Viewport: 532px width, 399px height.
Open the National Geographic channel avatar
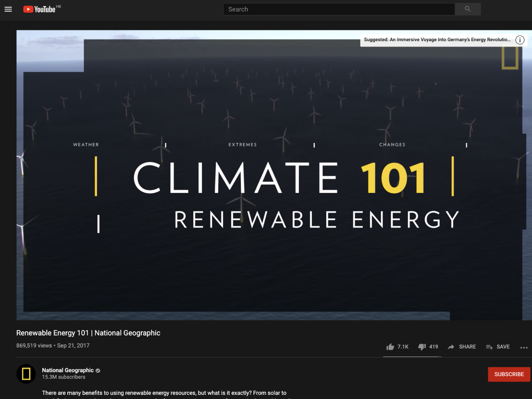(x=26, y=374)
